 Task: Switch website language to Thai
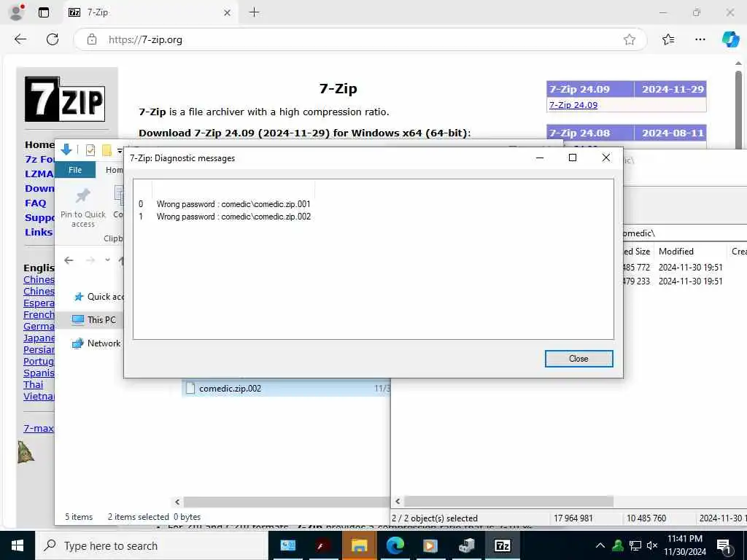pos(33,384)
